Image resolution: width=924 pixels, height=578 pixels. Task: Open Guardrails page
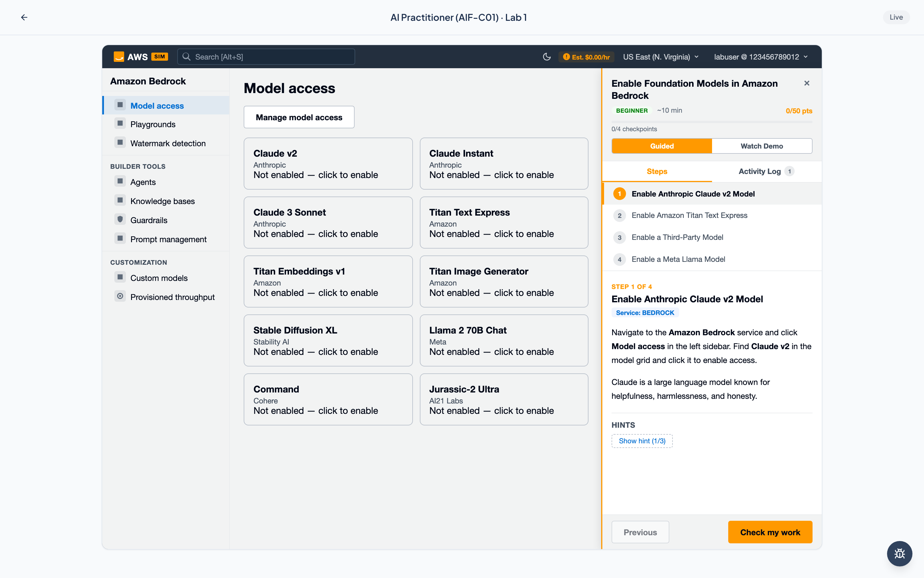pos(166,220)
